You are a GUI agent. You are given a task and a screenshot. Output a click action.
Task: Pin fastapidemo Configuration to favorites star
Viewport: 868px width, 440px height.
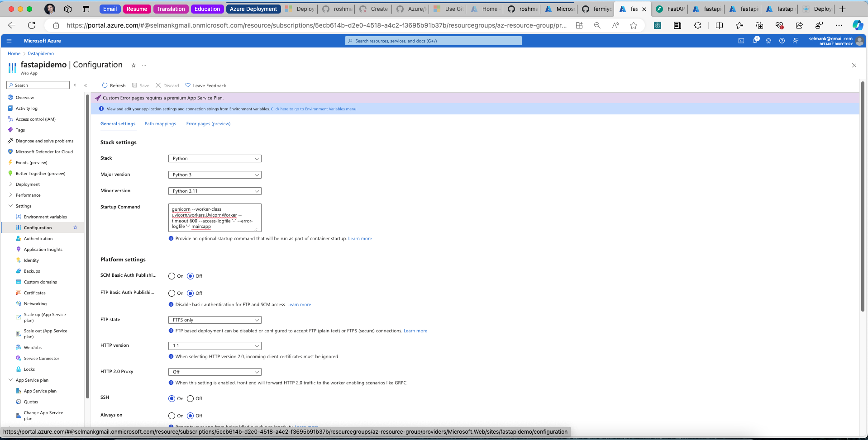coord(134,65)
